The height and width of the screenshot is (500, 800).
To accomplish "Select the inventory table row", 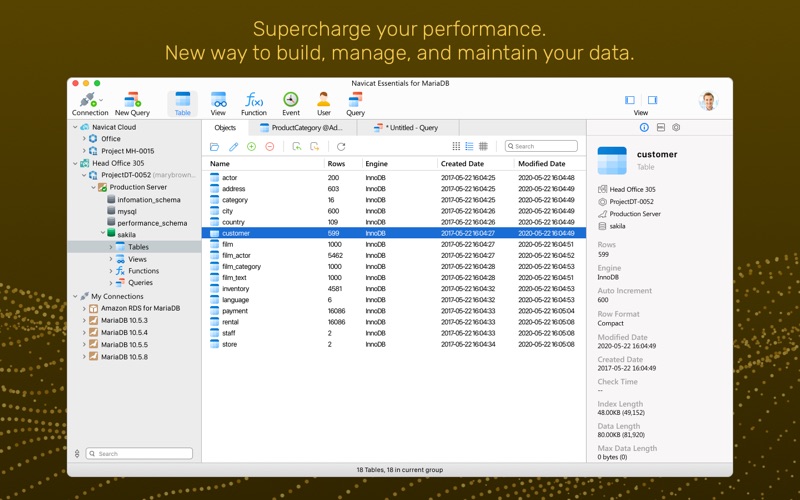I will (x=394, y=289).
